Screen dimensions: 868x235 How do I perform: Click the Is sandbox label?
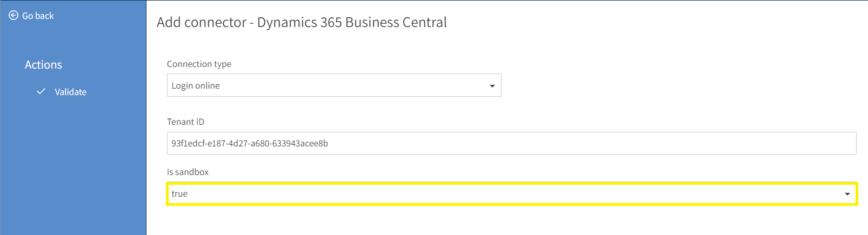[x=188, y=172]
